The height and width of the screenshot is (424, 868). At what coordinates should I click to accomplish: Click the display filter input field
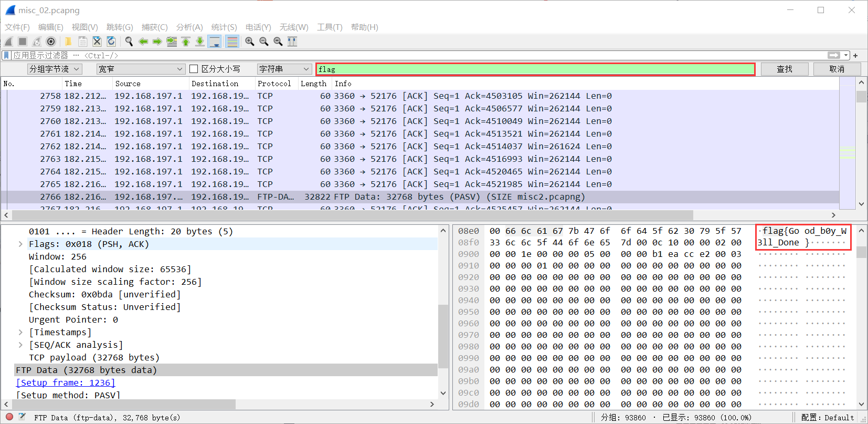tap(420, 55)
